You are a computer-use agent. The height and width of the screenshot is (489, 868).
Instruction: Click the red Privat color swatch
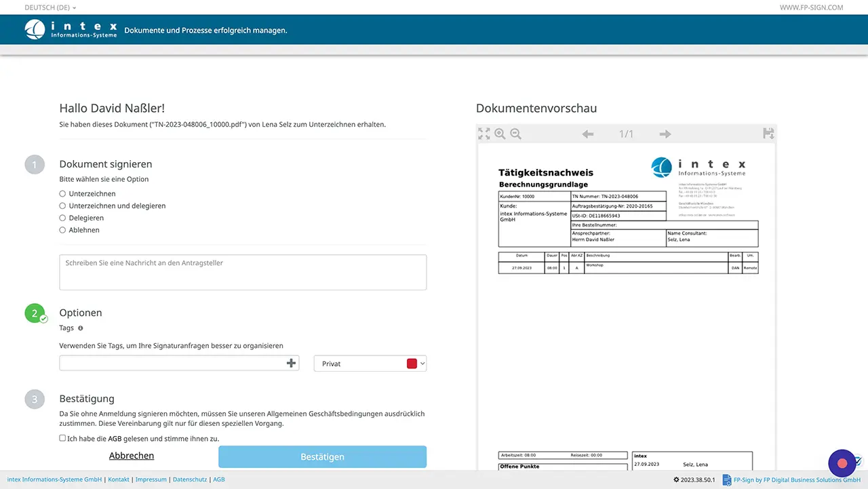pos(412,364)
